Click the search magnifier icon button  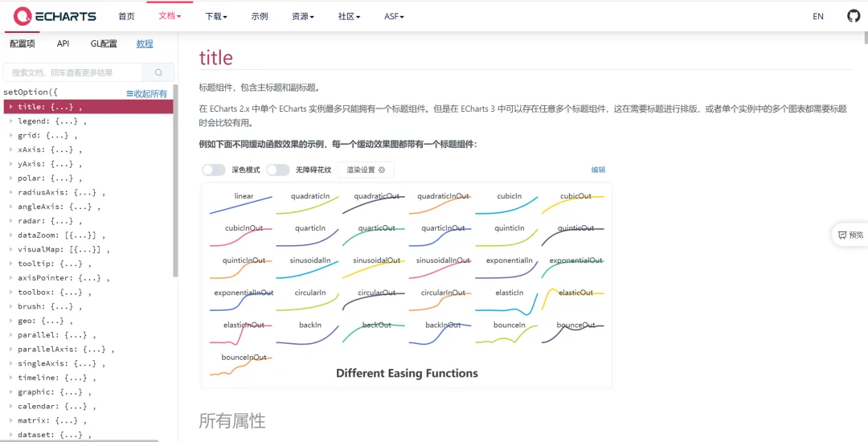(x=158, y=72)
